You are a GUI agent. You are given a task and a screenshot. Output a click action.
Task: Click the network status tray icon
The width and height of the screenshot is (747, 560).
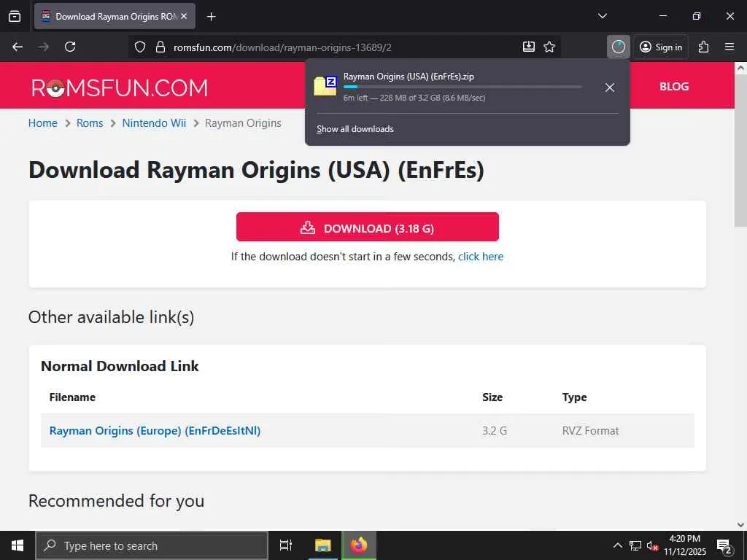[x=635, y=545]
